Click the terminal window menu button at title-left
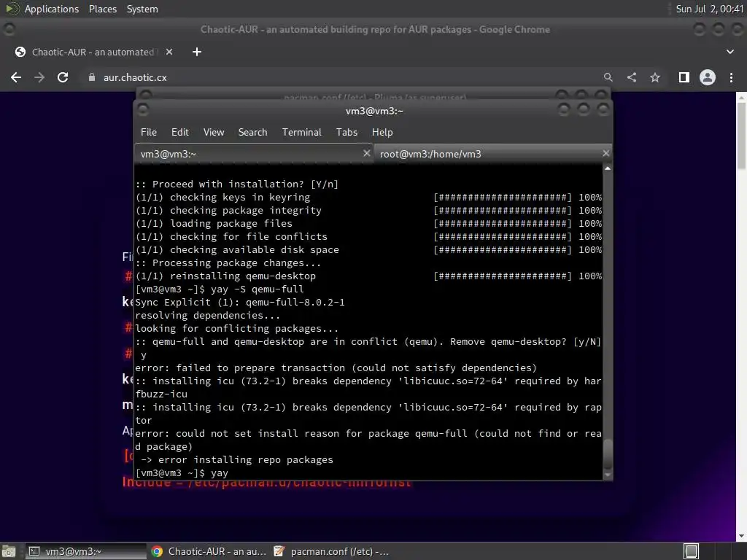 coord(142,110)
